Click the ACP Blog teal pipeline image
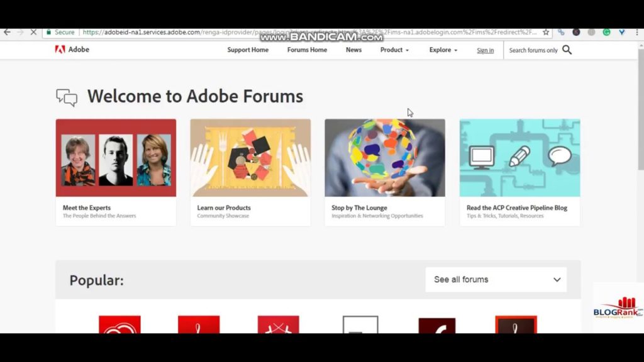The image size is (644, 362). pos(519,158)
